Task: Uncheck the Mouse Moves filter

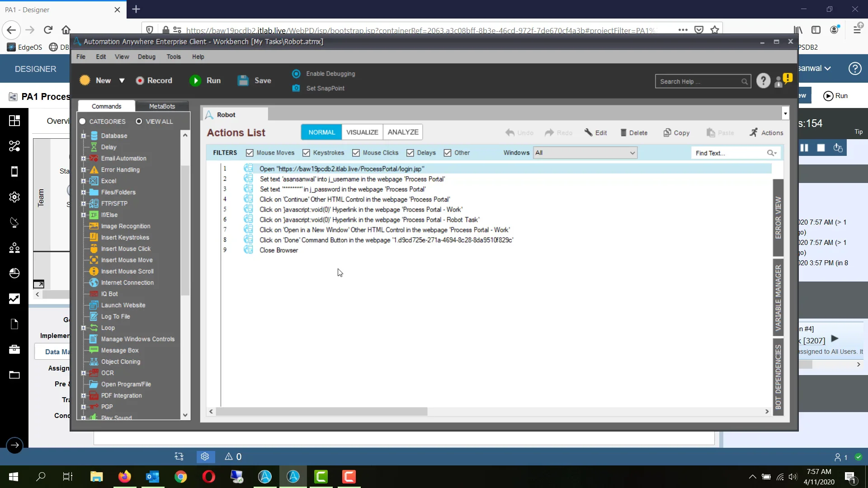Action: point(250,153)
